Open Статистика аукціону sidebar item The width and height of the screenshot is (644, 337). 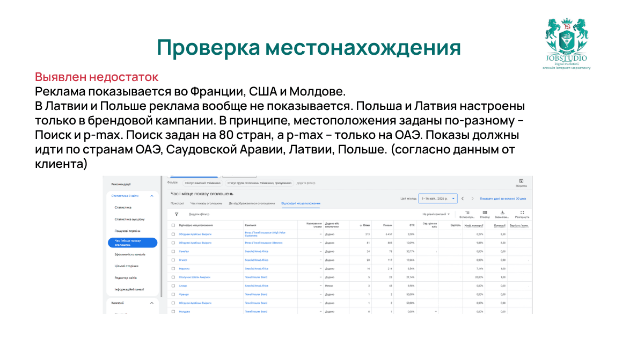coord(129,219)
